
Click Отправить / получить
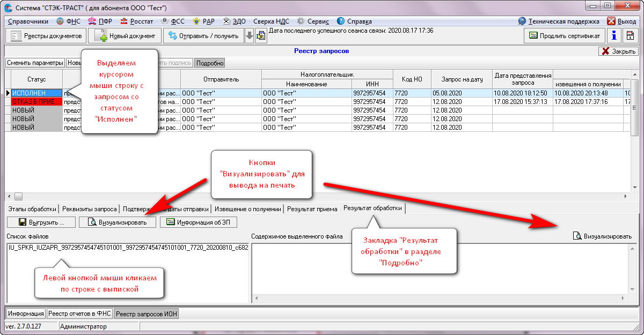tap(203, 36)
